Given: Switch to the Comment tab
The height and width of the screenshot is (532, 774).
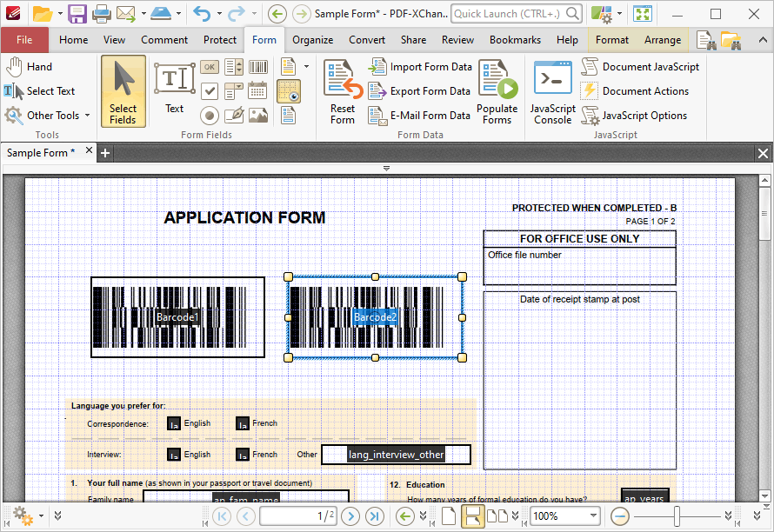Looking at the screenshot, I should pos(164,40).
